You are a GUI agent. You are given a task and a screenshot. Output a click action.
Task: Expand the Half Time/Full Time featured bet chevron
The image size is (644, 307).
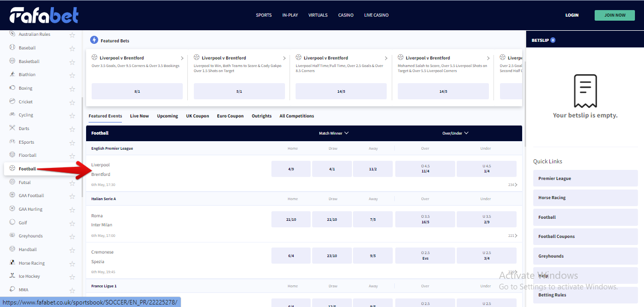(386, 58)
